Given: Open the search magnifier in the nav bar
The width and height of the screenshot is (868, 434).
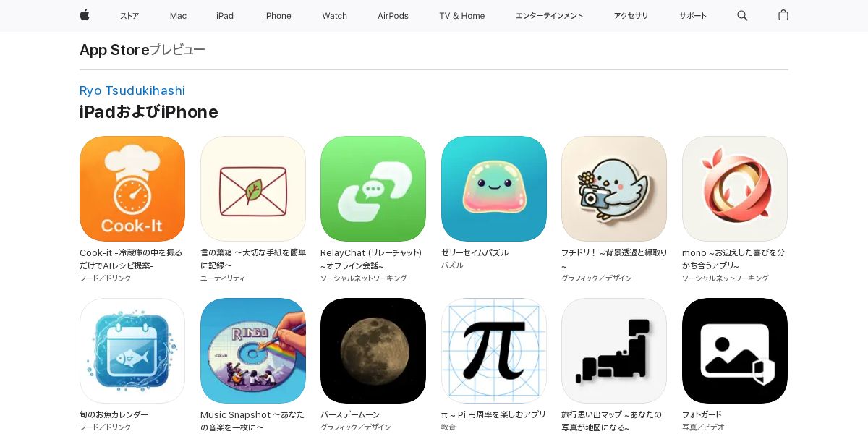Looking at the screenshot, I should [742, 15].
